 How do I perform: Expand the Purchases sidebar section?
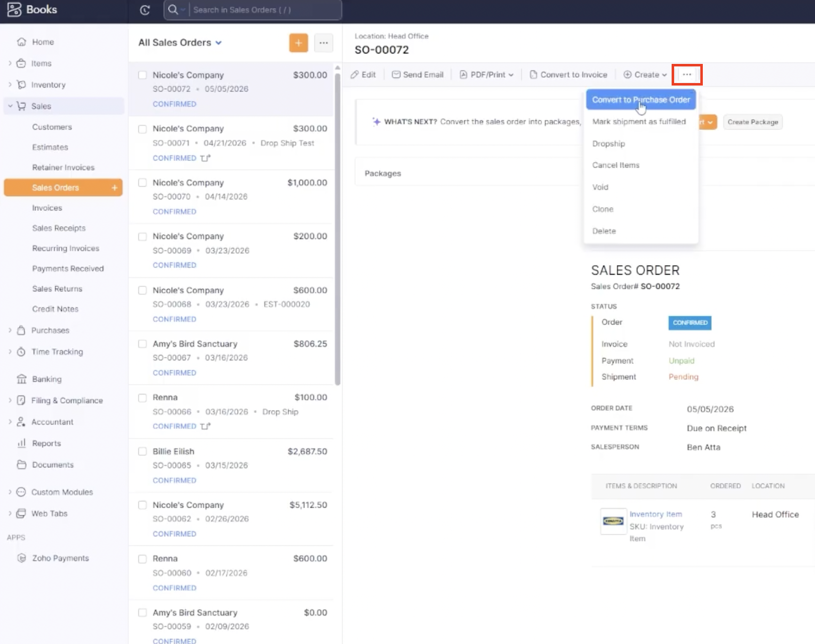tap(10, 330)
